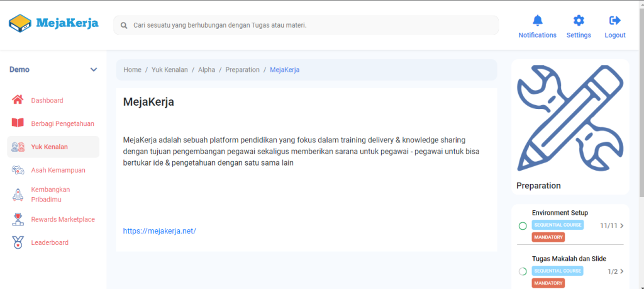Click the Yuk Kenalan people icon
Screen dimensions: 644x289
(x=18, y=147)
